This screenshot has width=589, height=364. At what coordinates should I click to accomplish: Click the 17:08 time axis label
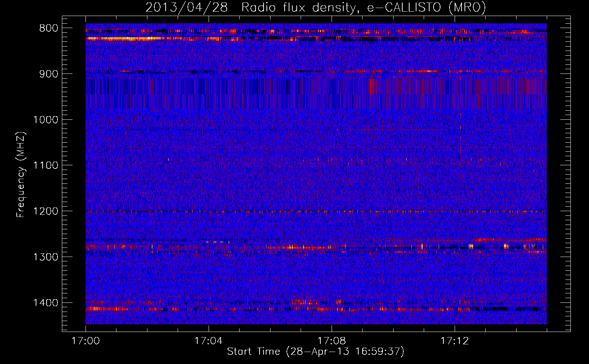click(332, 341)
